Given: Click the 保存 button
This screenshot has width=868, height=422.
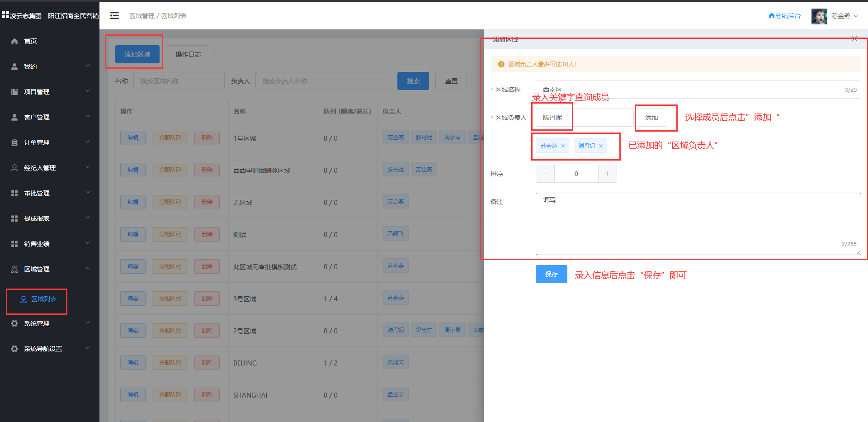Looking at the screenshot, I should (x=552, y=274).
